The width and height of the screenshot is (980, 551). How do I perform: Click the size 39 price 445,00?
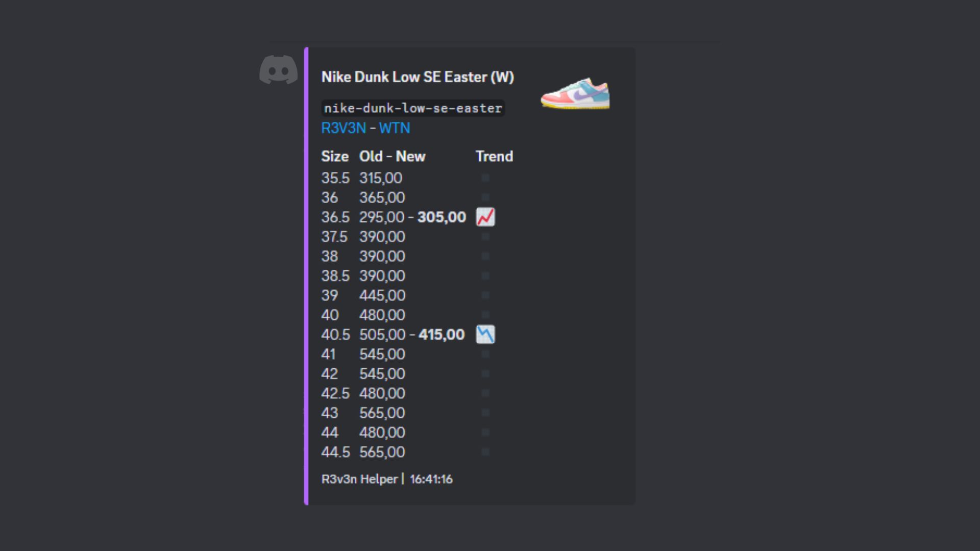click(x=382, y=295)
